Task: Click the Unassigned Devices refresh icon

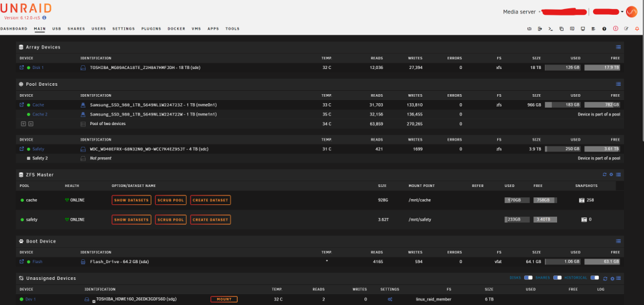Action: tap(605, 279)
